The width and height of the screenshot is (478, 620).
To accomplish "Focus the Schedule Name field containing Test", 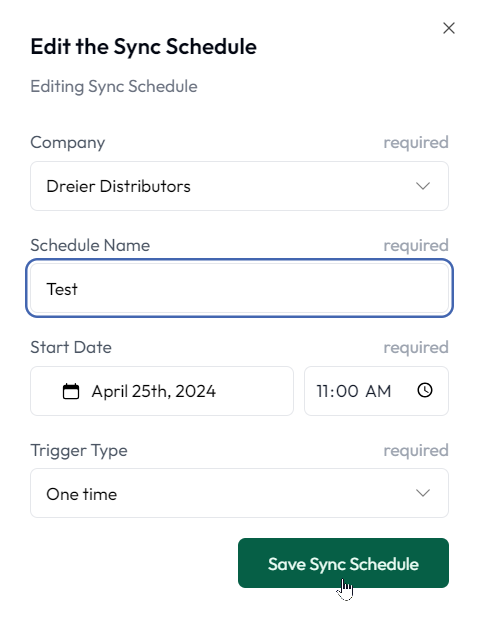I will click(239, 288).
